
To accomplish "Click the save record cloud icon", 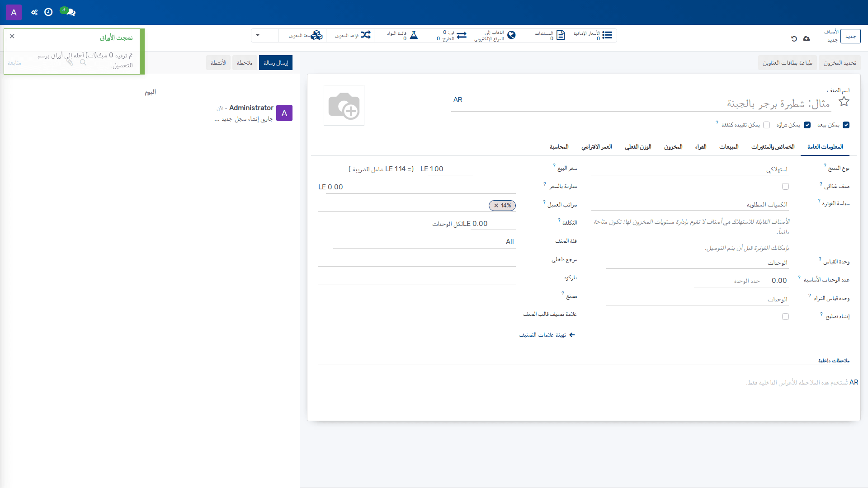I will [807, 39].
